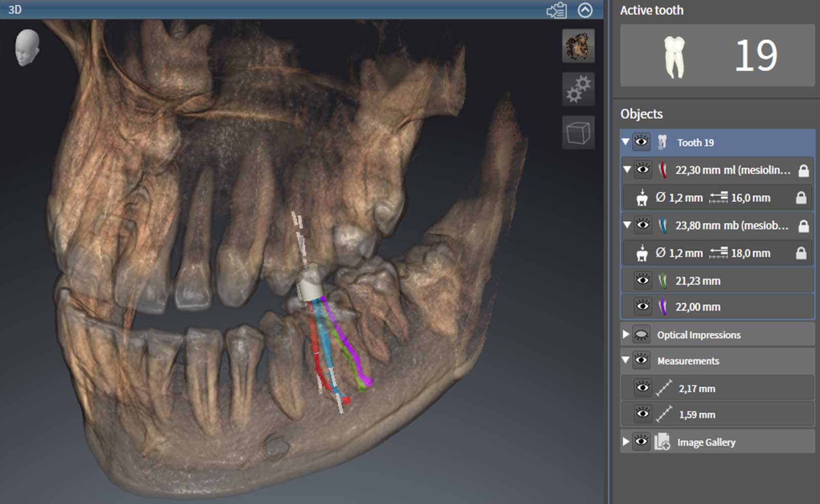Select the 1,59 mm measurement row

tap(696, 414)
